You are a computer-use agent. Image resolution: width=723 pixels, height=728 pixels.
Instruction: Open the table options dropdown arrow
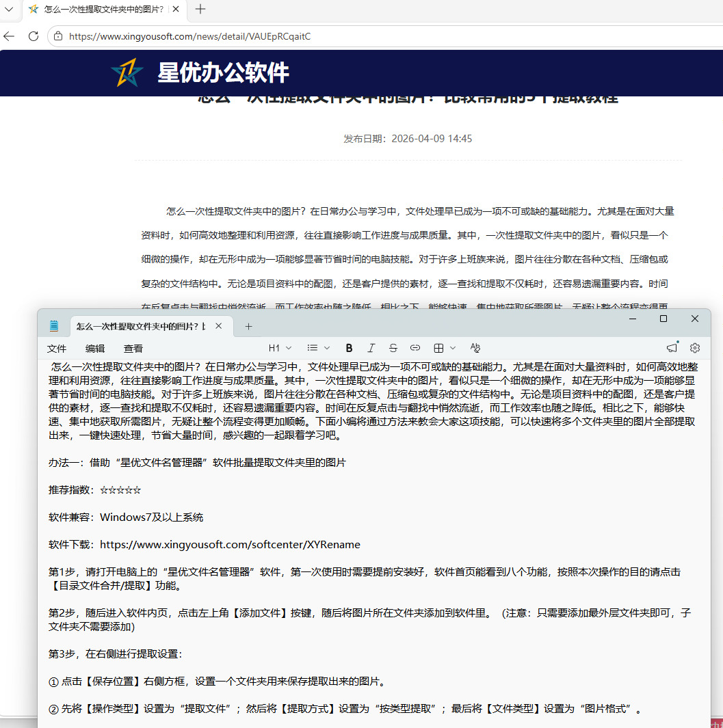click(x=453, y=348)
